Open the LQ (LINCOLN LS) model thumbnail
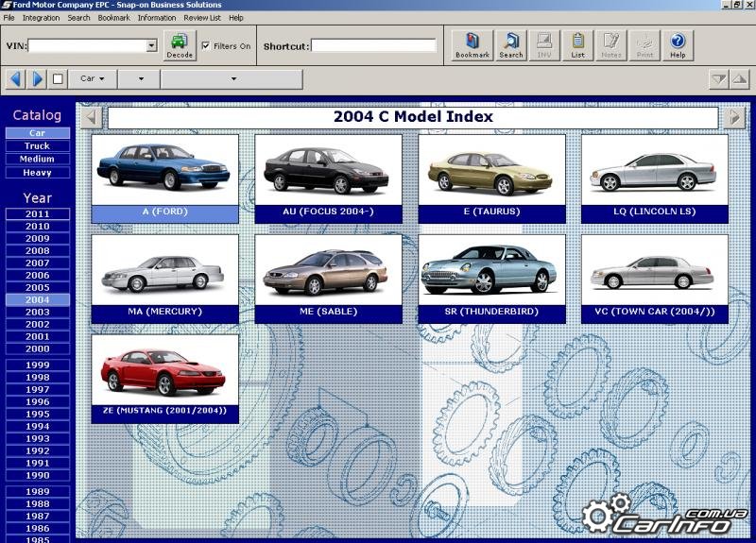This screenshot has width=756, height=543. 655,178
